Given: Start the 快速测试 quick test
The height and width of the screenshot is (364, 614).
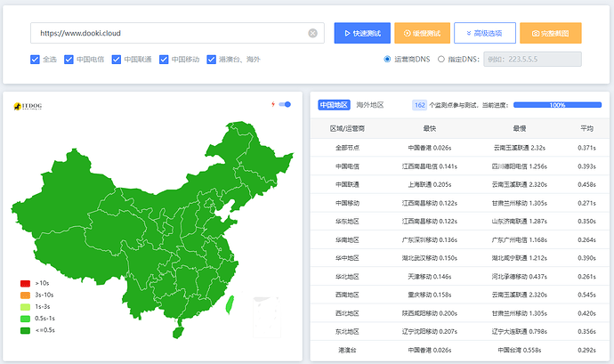Looking at the screenshot, I should click(x=362, y=33).
